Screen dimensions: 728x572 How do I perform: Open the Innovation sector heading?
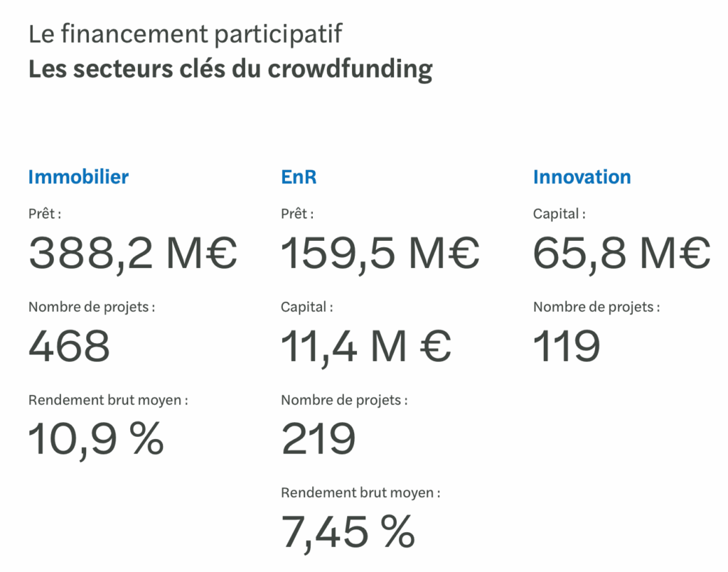582,177
